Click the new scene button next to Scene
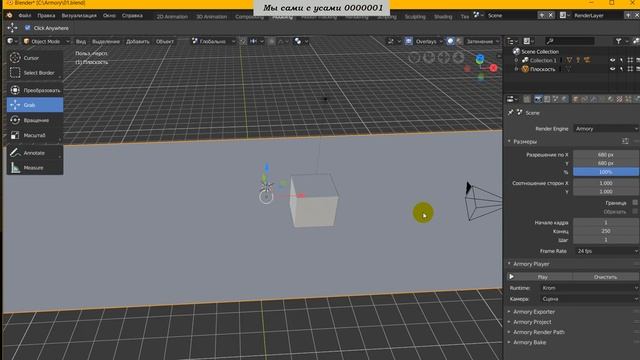The image size is (640, 360). [542, 16]
